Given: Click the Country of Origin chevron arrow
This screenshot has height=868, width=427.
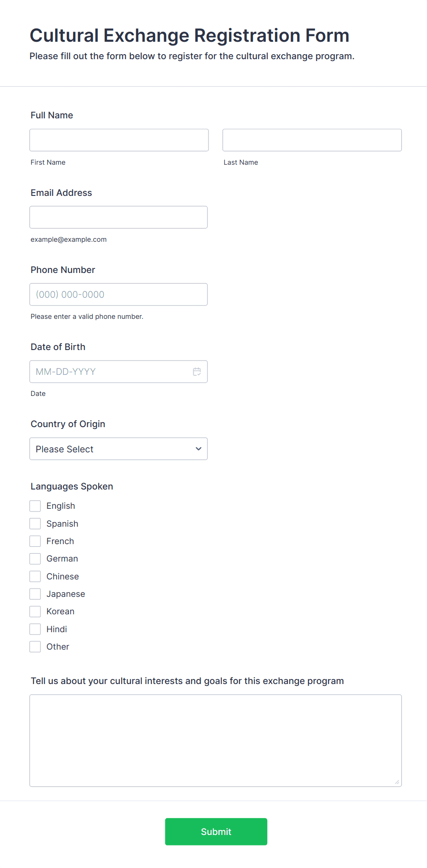Looking at the screenshot, I should click(198, 449).
